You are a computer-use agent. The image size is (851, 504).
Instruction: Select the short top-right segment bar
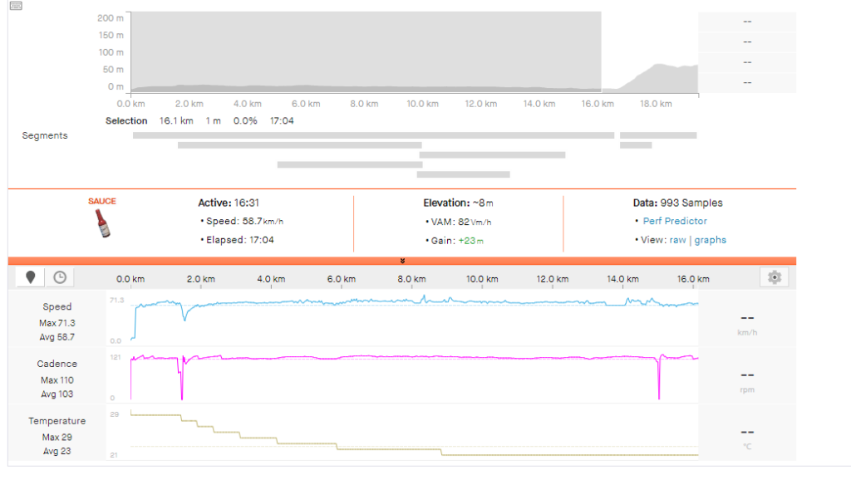[658, 135]
